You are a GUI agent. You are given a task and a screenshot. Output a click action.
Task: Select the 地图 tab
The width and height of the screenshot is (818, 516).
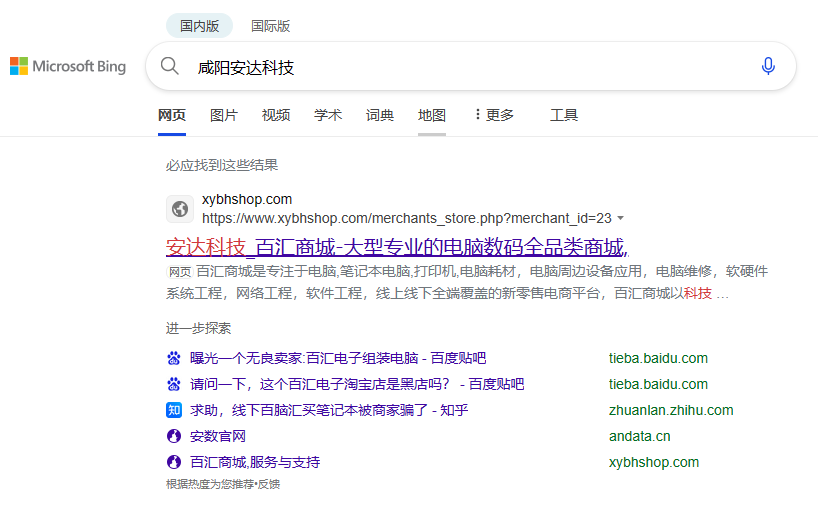(432, 115)
